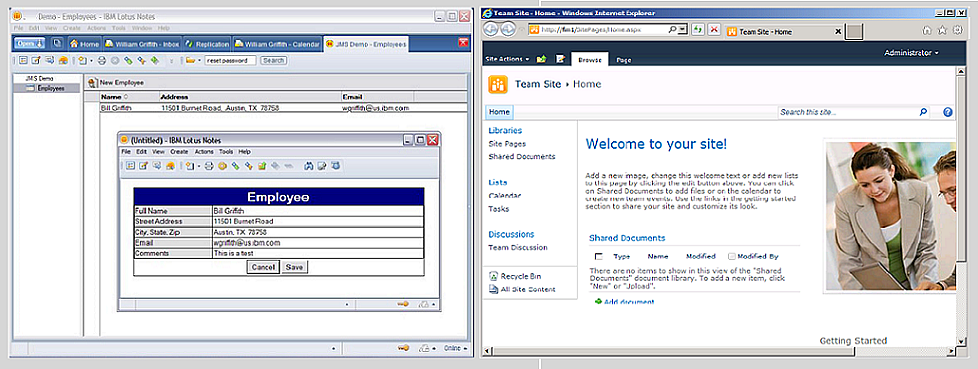Click the page scrollbar down arrow in Internet Explorer

tap(960, 341)
